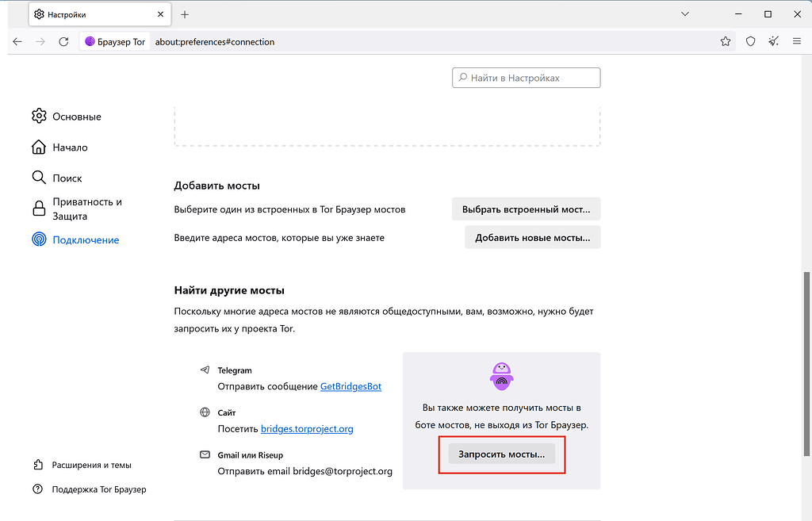Open the shield security level icon

click(750, 41)
